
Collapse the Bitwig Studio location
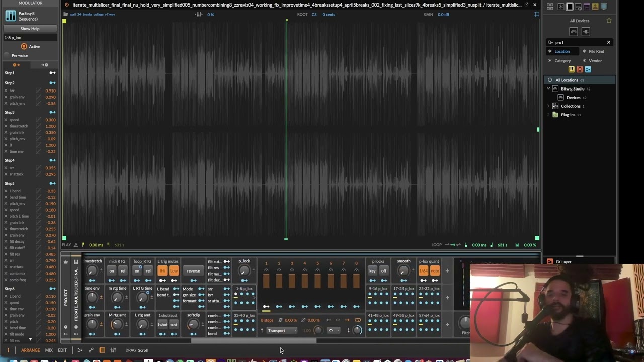coord(548,88)
